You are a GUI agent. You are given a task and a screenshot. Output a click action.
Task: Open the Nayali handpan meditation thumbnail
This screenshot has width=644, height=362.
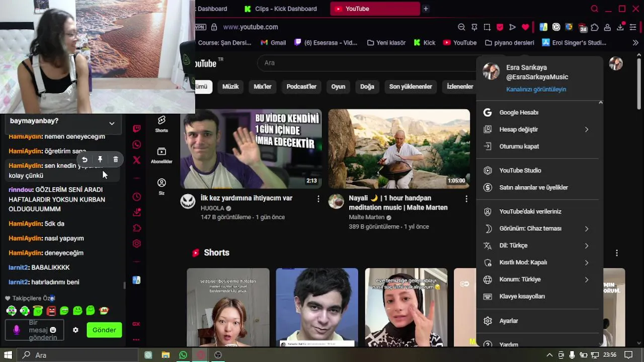(x=399, y=149)
